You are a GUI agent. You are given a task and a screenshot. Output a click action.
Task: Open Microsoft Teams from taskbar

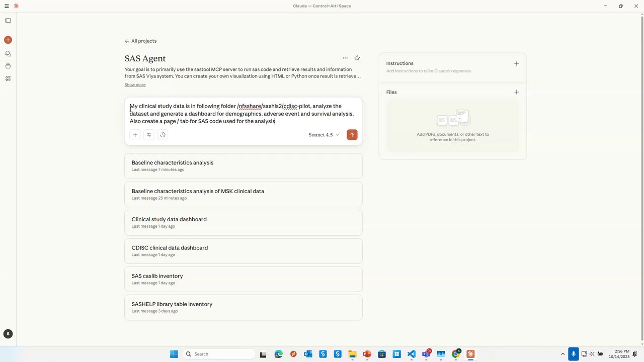426,354
